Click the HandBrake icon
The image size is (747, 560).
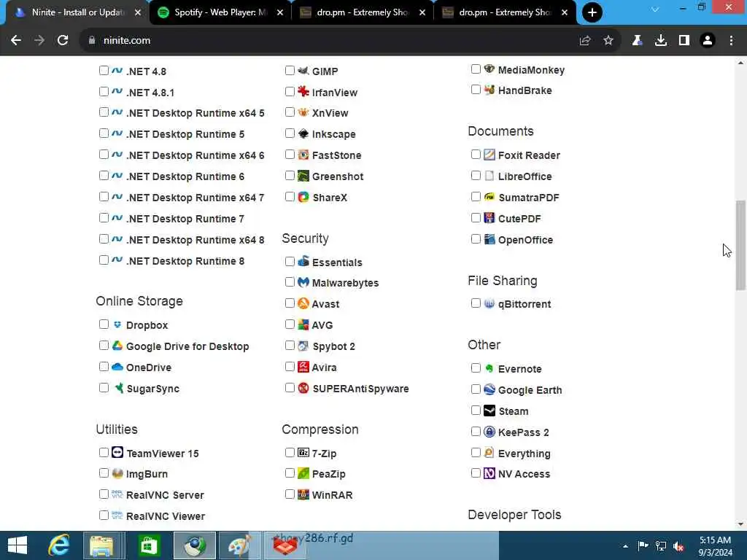point(489,90)
